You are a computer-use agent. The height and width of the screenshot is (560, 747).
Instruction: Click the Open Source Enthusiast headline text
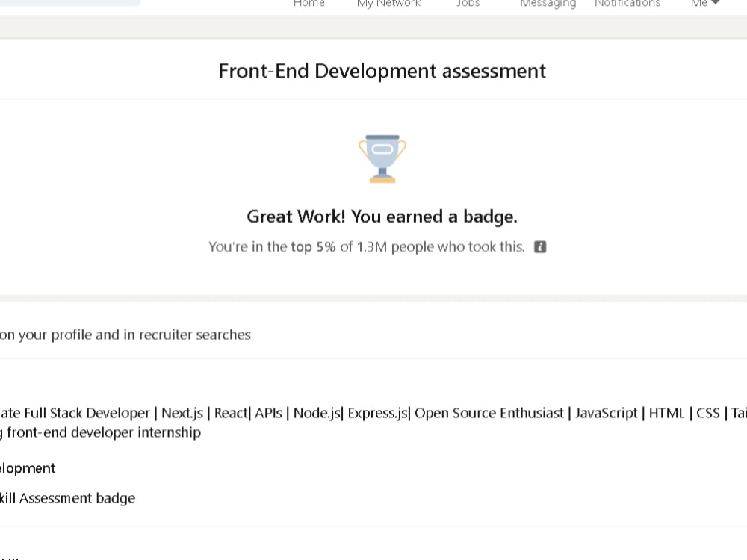pos(489,413)
